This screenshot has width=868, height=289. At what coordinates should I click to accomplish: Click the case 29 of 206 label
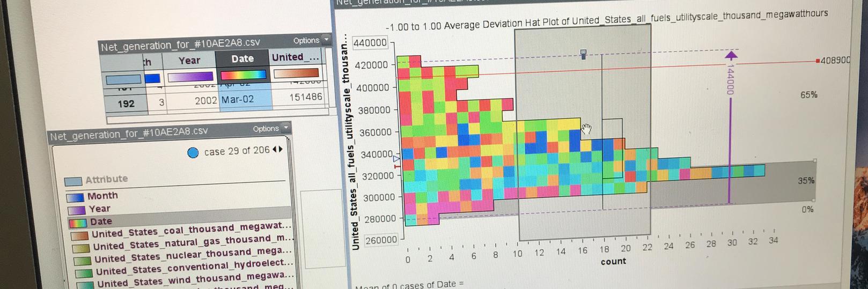[237, 151]
